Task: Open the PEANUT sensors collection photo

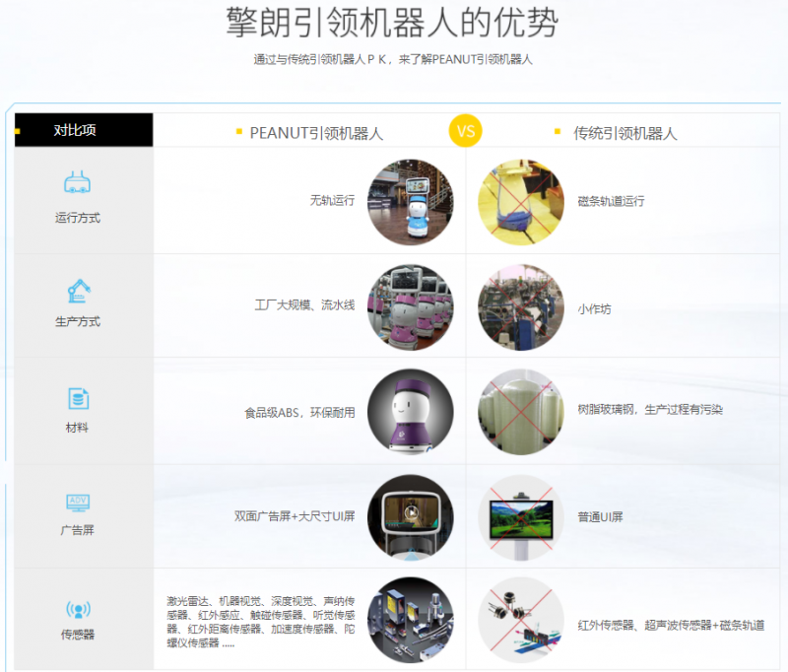Action: (x=411, y=620)
